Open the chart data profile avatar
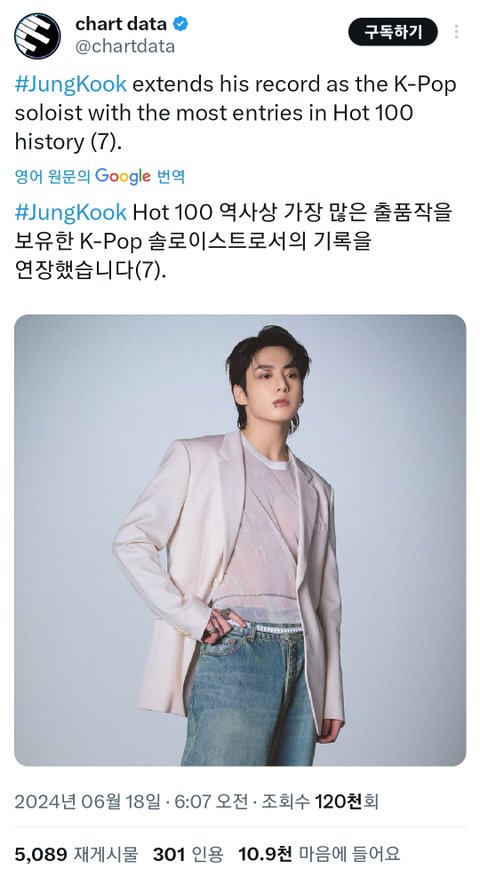Screen dimensions: 480x877 [37, 36]
